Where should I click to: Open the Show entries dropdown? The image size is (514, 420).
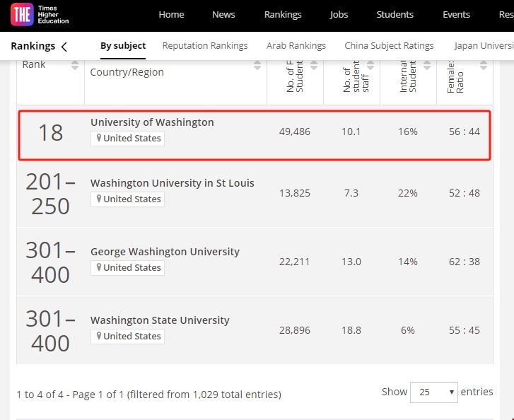coord(433,392)
